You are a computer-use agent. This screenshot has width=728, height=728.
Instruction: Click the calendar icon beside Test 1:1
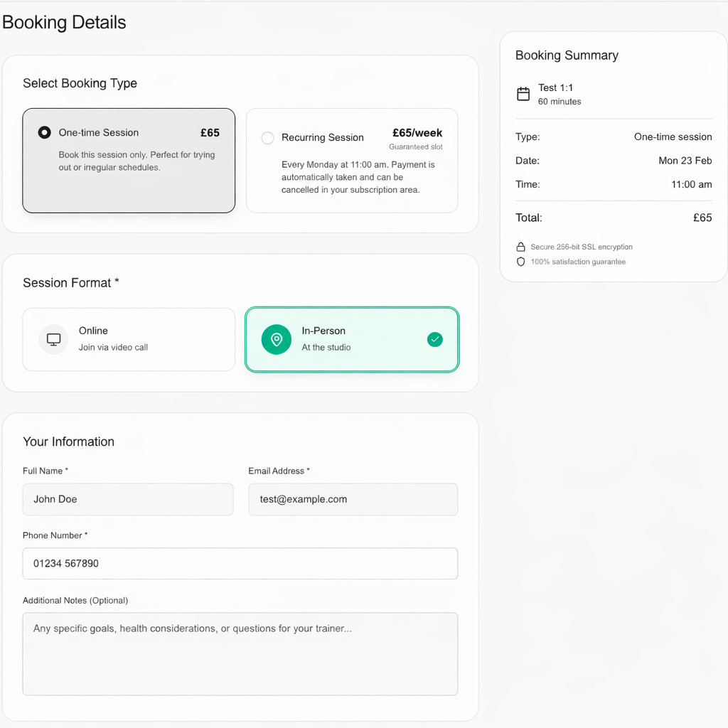pos(524,93)
